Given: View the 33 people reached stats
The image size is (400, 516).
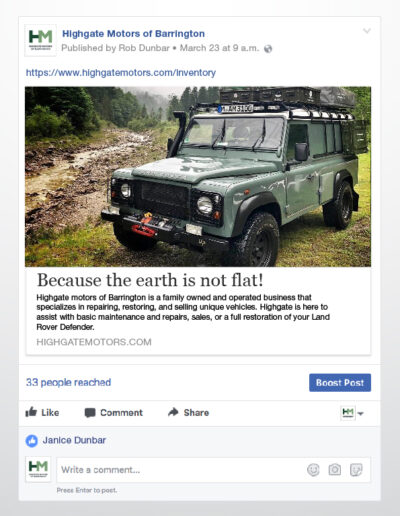Looking at the screenshot, I should coord(68,382).
